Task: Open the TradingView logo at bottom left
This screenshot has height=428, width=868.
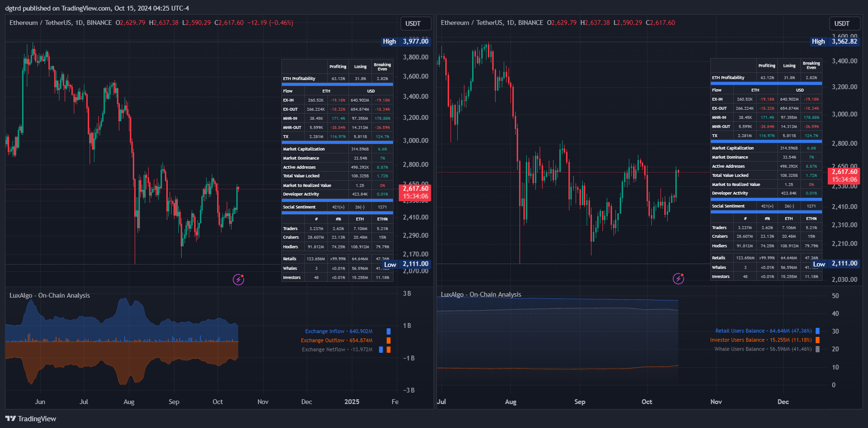Action: [x=31, y=419]
